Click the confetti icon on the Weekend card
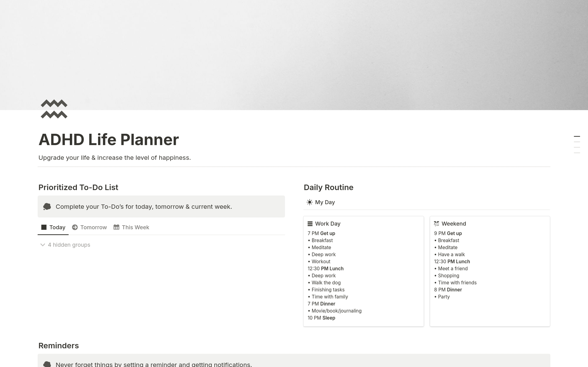The width and height of the screenshot is (588, 367). [437, 223]
